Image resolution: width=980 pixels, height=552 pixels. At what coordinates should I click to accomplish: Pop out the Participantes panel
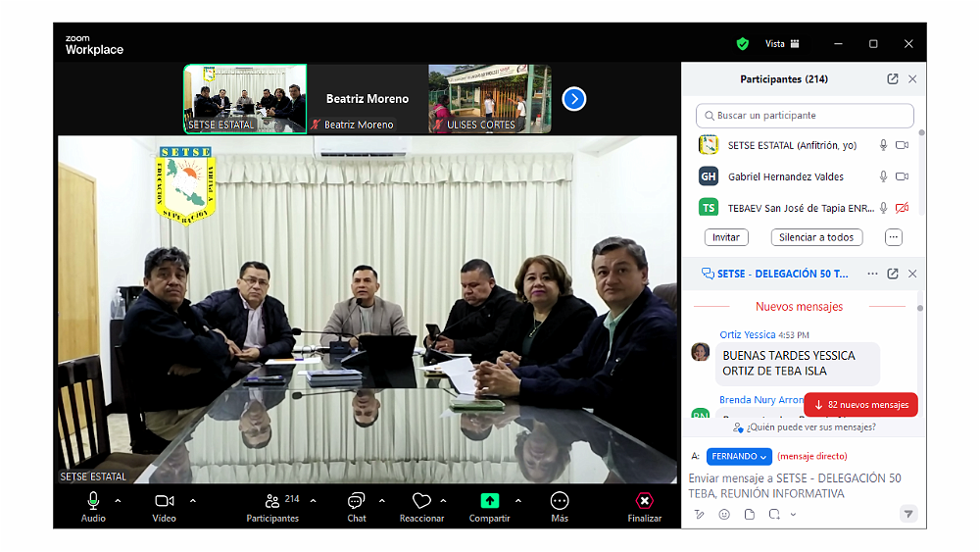[893, 79]
